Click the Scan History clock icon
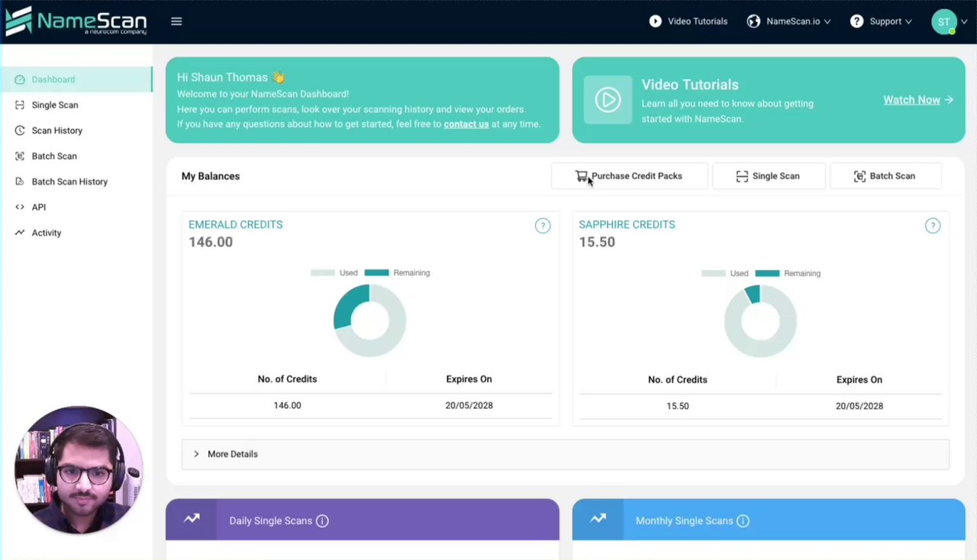This screenshot has height=560, width=977. 20,130
